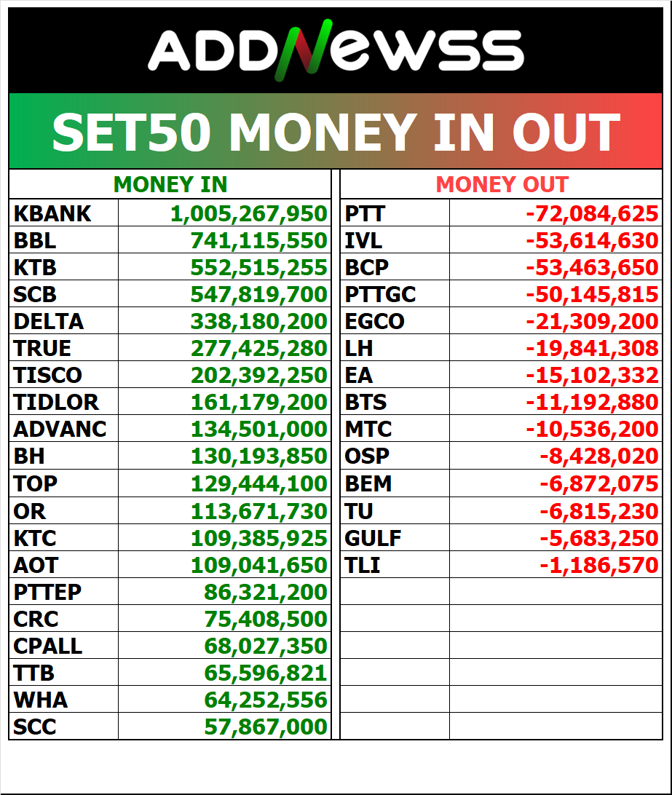
Task: Click the BTS ticker cell
Action: coord(365,402)
